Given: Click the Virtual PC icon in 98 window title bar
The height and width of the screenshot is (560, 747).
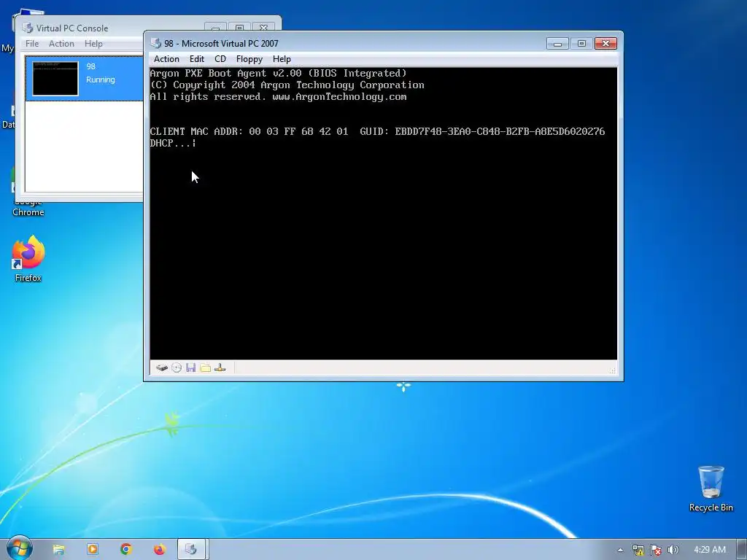Looking at the screenshot, I should 156,43.
